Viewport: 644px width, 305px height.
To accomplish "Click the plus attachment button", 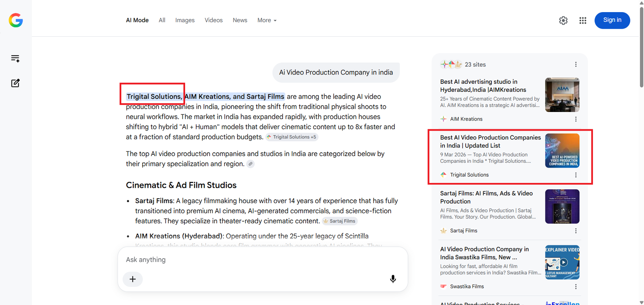I will 133,279.
